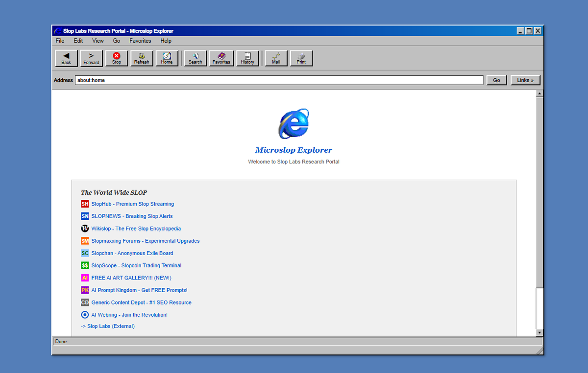Visit AI Prompt Kingdom - Get FREE Prompts!
Image resolution: width=588 pixels, height=373 pixels.
click(x=139, y=290)
